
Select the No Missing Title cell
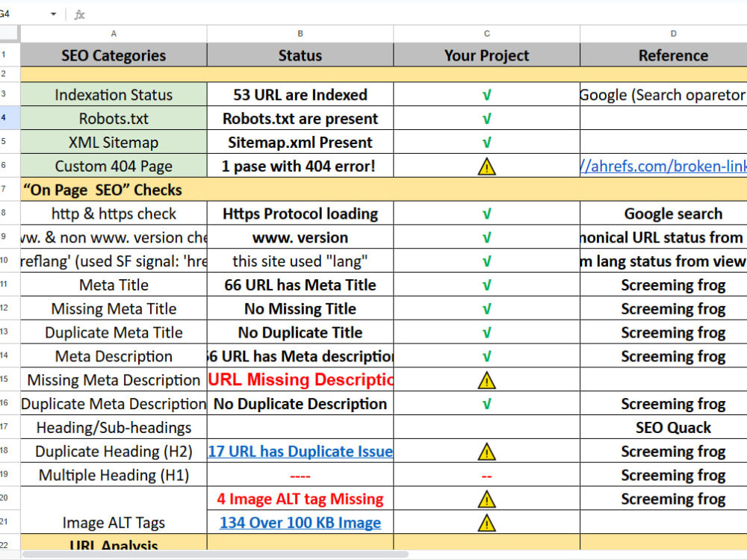pyautogui.click(x=300, y=308)
